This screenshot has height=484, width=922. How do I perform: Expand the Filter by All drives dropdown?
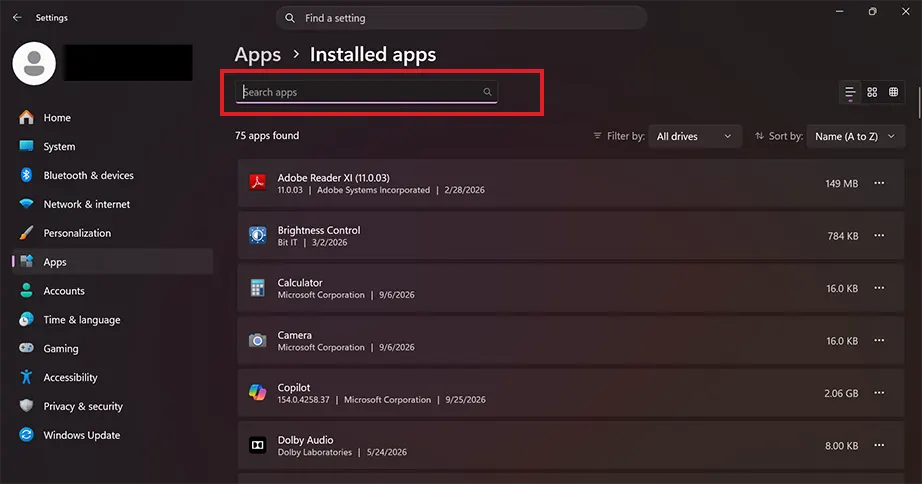[x=694, y=136]
